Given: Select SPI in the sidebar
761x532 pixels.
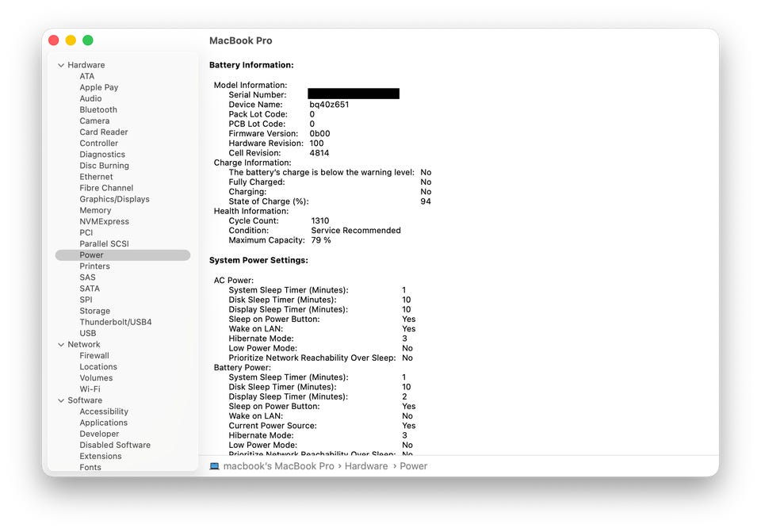Looking at the screenshot, I should [86, 300].
